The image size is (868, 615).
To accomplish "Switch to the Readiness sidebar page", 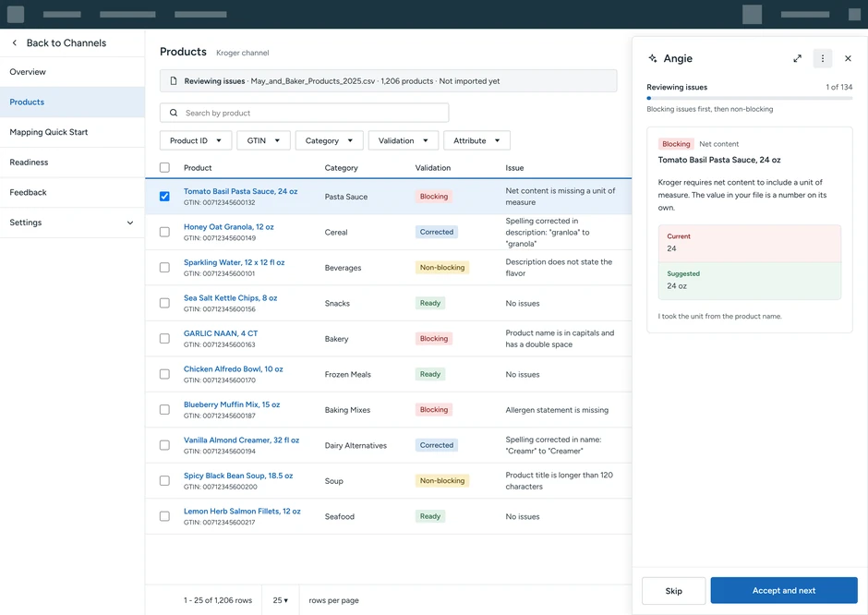I will [72, 163].
